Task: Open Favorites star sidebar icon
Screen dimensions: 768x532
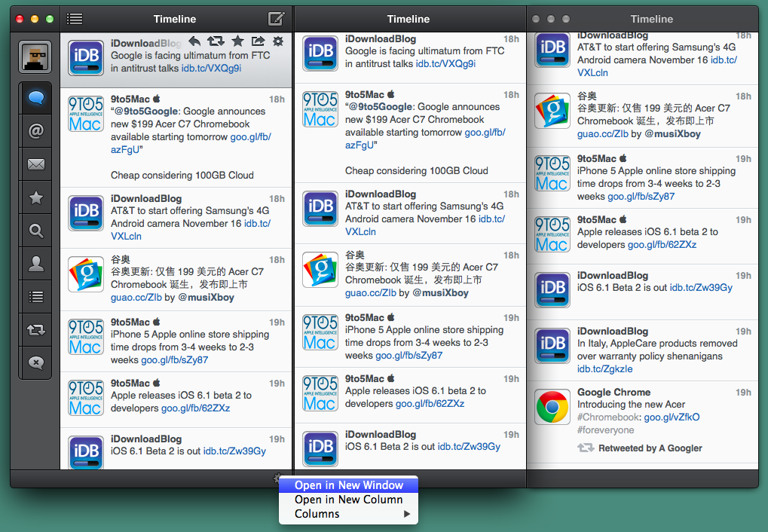Action: pyautogui.click(x=35, y=197)
